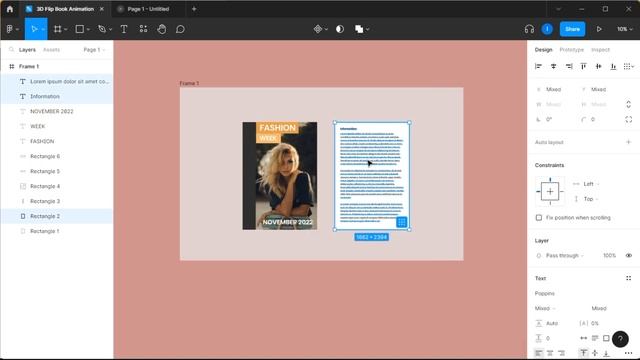
Task: Switch to the Prototype tab
Action: click(x=571, y=49)
